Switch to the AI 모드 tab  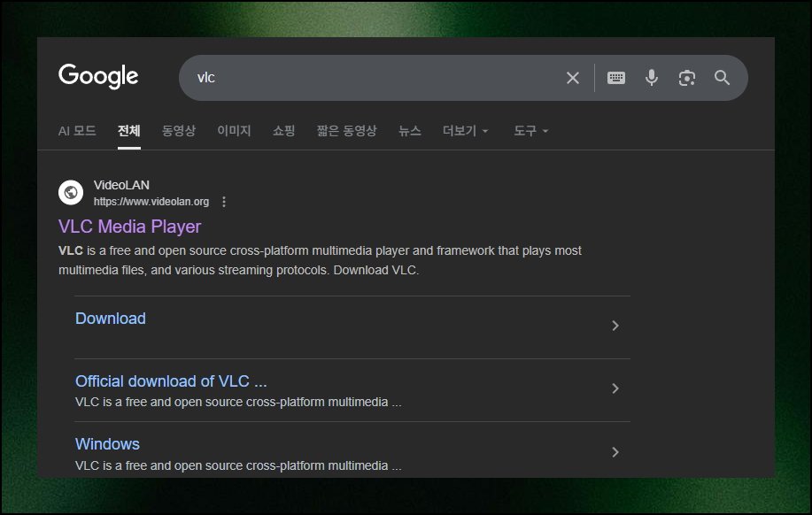77,131
